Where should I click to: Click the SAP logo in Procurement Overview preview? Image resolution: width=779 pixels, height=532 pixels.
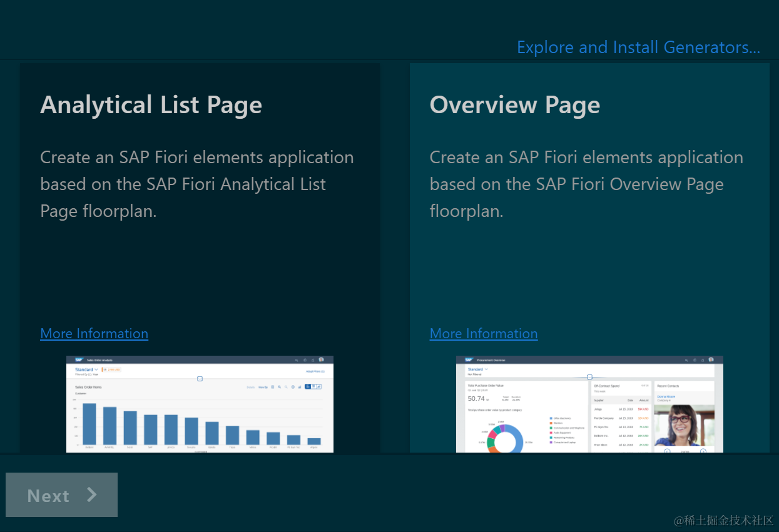point(469,360)
